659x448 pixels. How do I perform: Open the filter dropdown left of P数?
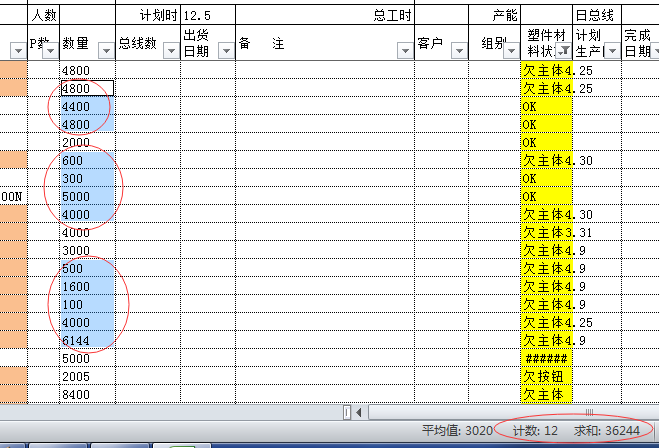tap(18, 51)
